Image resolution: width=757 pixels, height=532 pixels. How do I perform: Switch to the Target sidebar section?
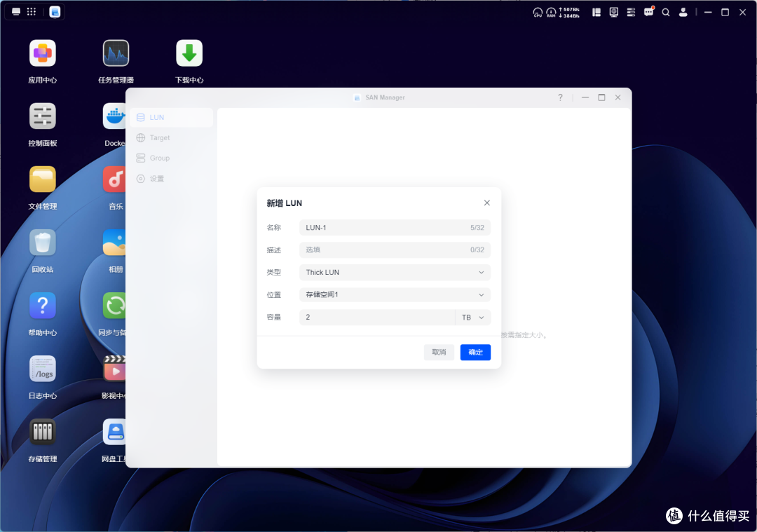172,137
